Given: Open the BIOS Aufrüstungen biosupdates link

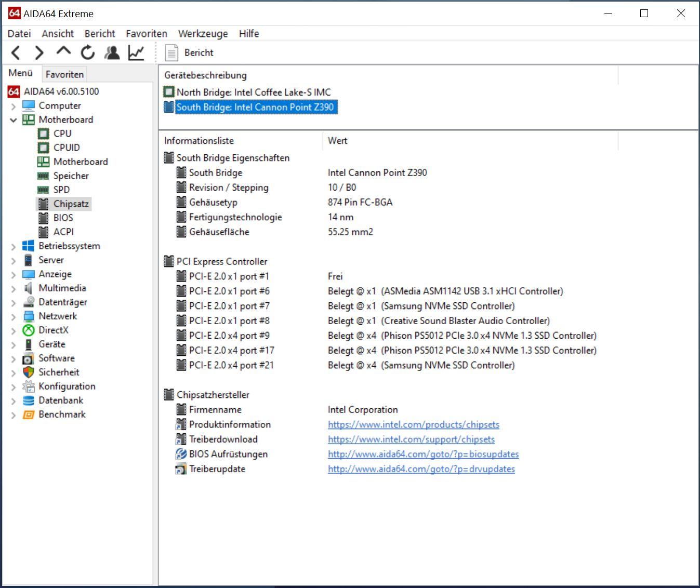Looking at the screenshot, I should point(423,454).
